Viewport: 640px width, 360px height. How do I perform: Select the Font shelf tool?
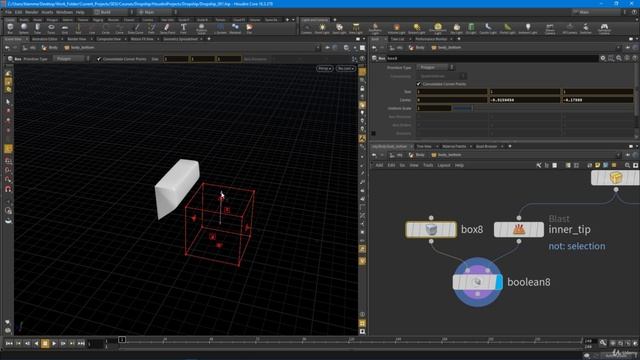click(x=183, y=28)
